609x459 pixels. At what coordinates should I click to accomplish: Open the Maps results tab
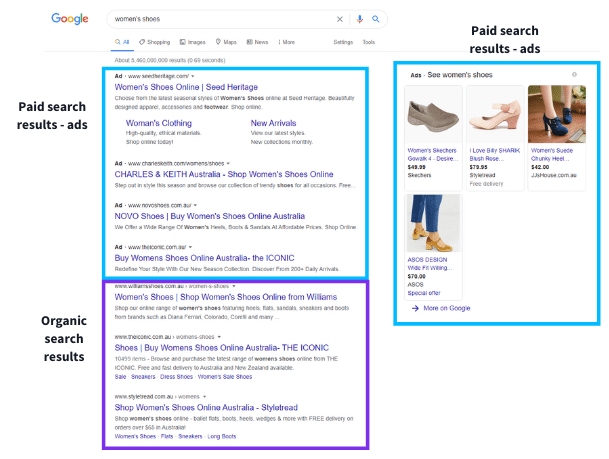(x=226, y=42)
